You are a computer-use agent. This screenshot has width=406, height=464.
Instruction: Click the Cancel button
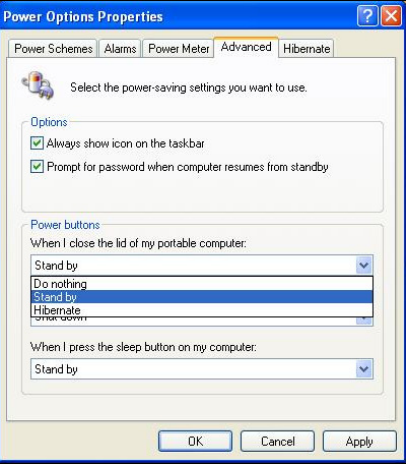tap(278, 441)
